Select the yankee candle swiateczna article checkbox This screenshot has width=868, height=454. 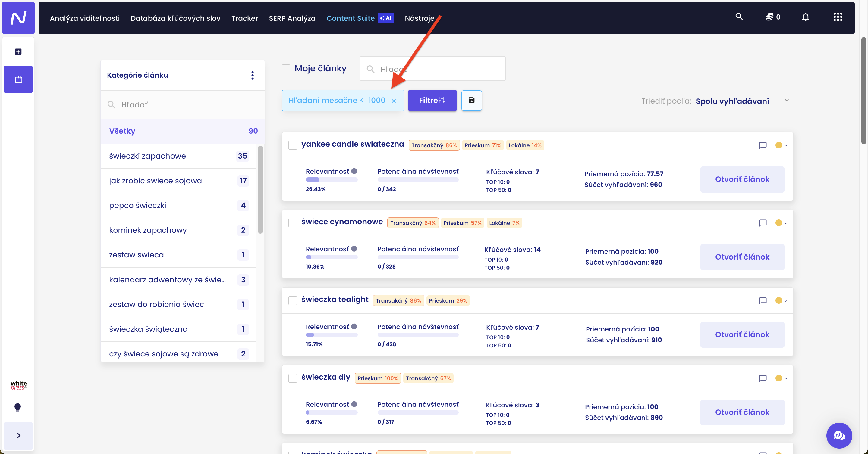tap(292, 145)
